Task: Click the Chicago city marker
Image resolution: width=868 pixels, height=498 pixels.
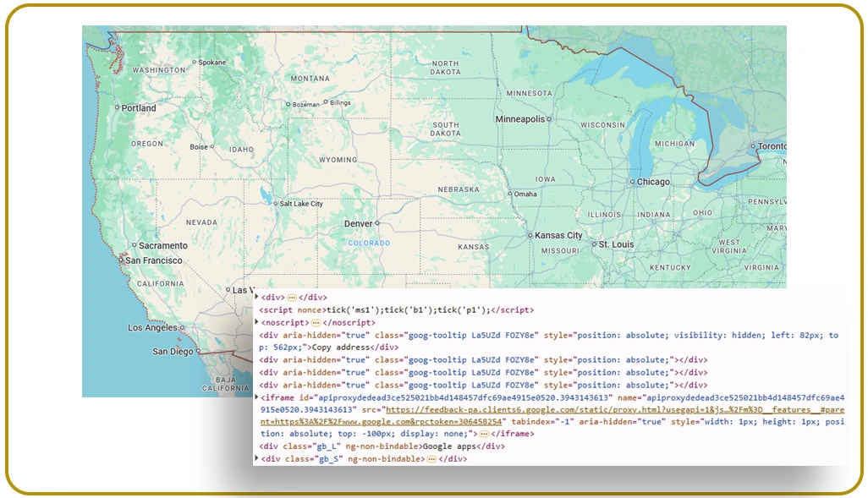Action: click(x=632, y=182)
